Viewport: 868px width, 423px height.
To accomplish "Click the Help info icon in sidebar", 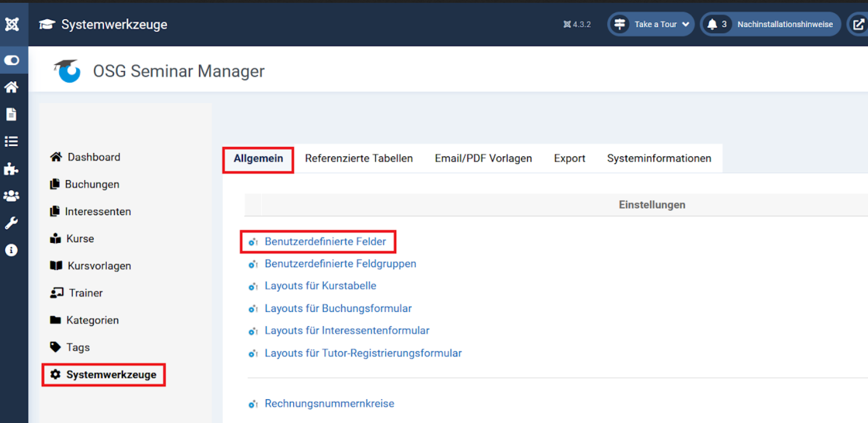I will point(11,250).
